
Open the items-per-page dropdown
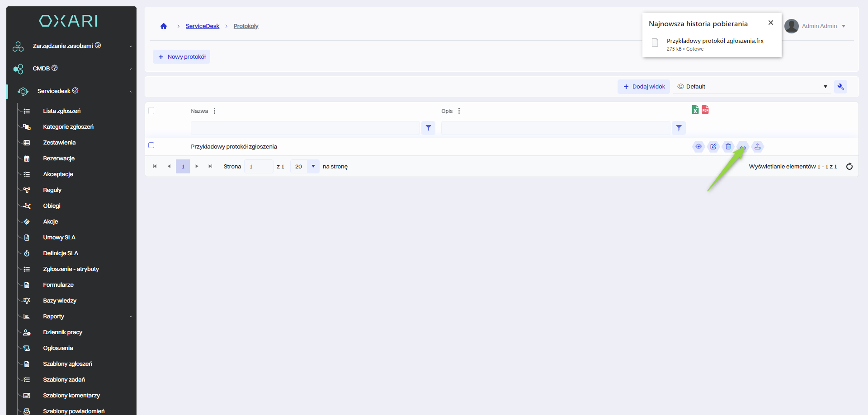click(313, 167)
